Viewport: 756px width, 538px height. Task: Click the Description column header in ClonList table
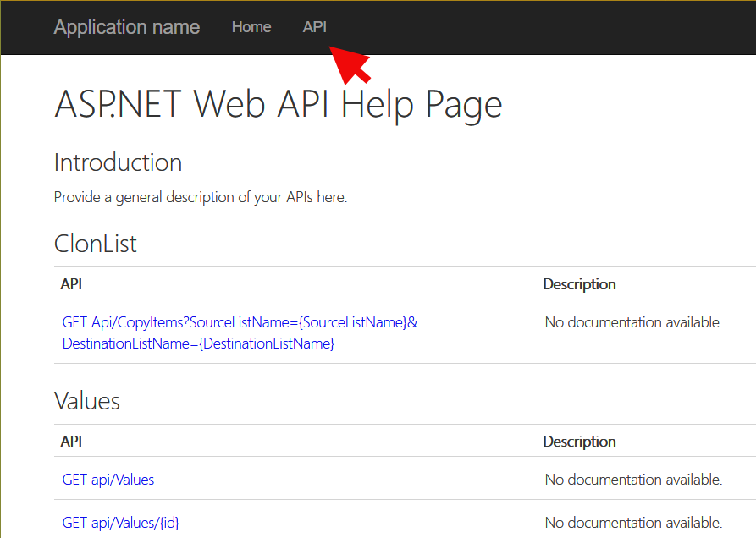[x=579, y=284]
